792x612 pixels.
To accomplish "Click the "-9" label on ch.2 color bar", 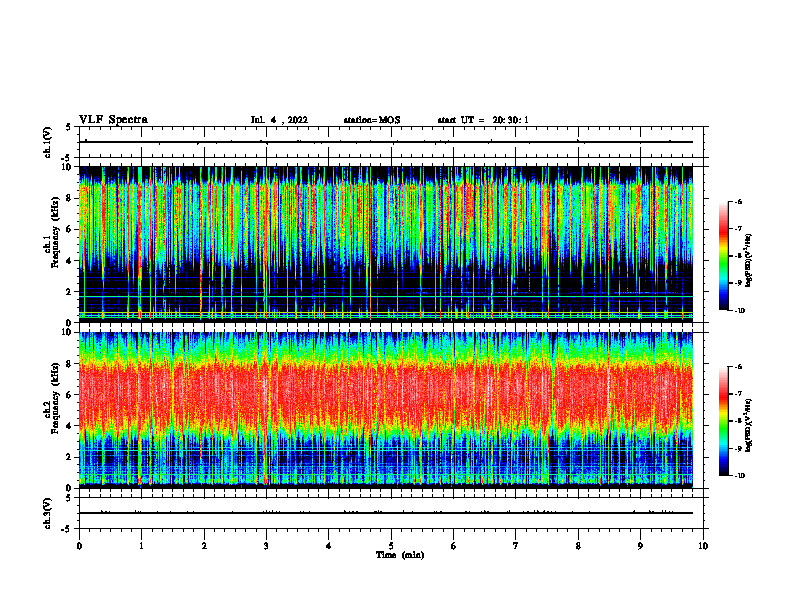I will click(x=738, y=449).
